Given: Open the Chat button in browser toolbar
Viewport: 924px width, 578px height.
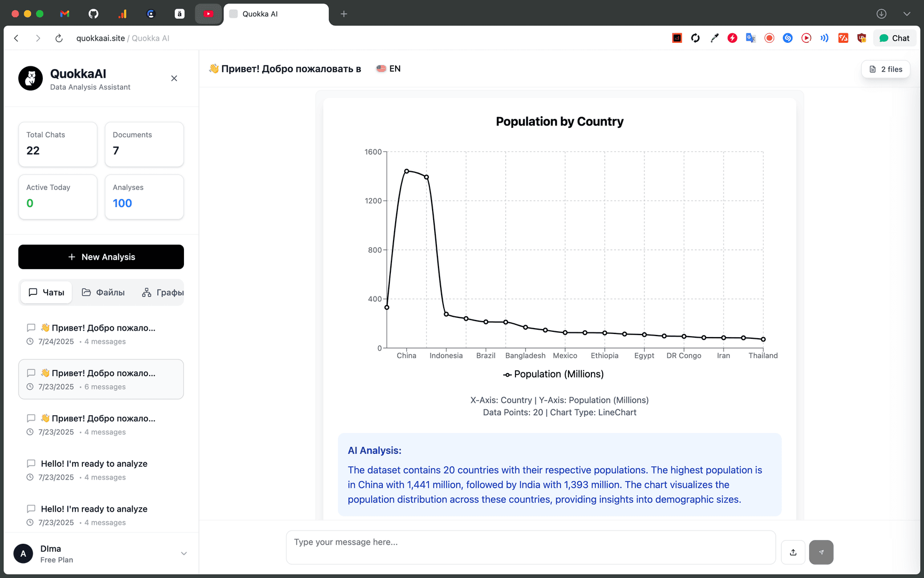Looking at the screenshot, I should pyautogui.click(x=895, y=38).
